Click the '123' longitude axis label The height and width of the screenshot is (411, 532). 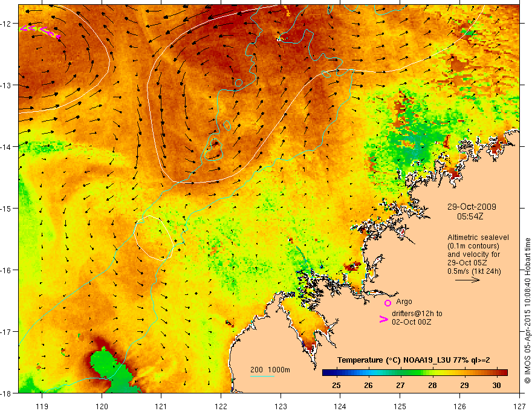point(281,406)
